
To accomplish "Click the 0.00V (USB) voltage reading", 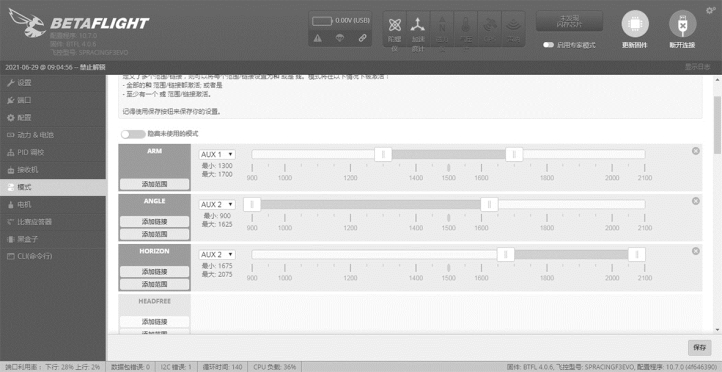I will tap(352, 21).
